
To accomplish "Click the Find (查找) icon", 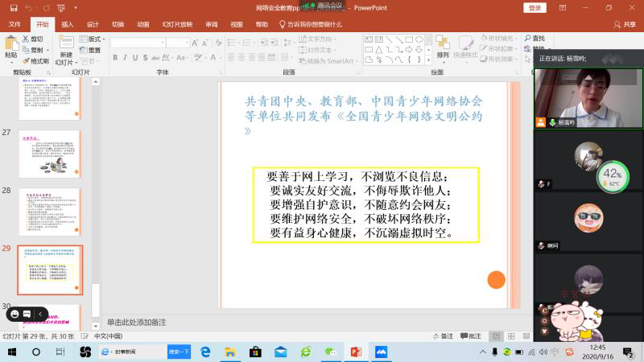I will [534, 38].
